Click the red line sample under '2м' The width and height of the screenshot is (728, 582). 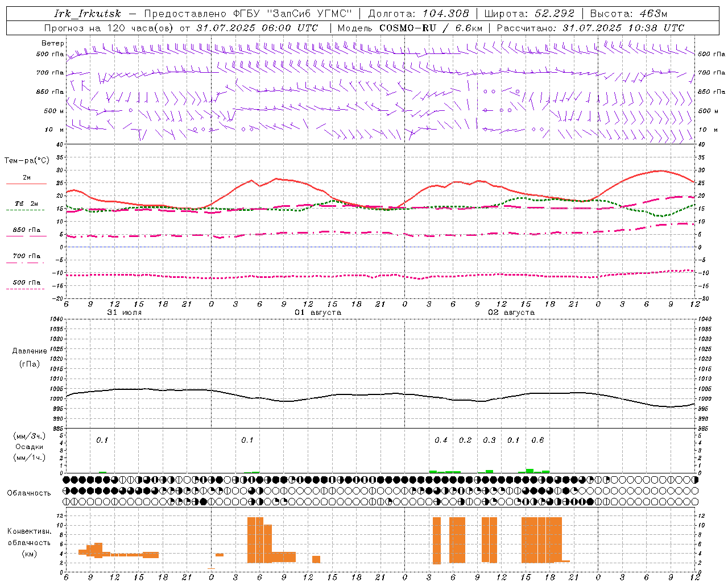(x=26, y=184)
